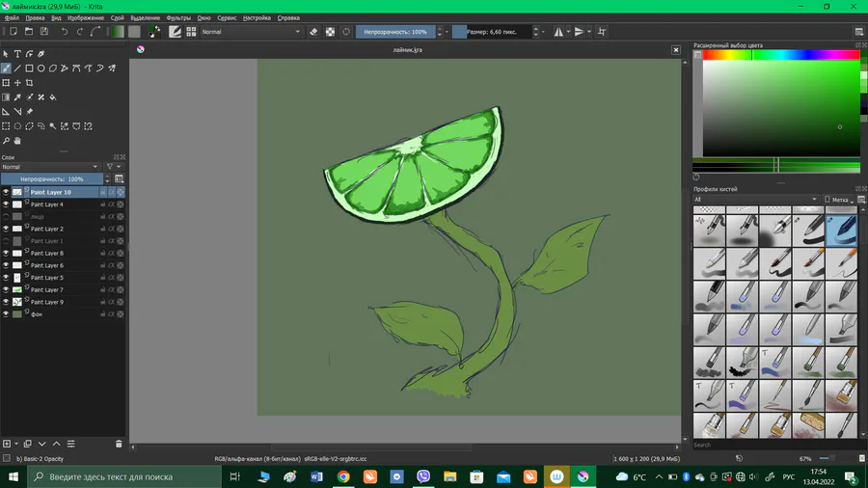
Task: Select the Rectangle shape tool
Action: [29, 68]
